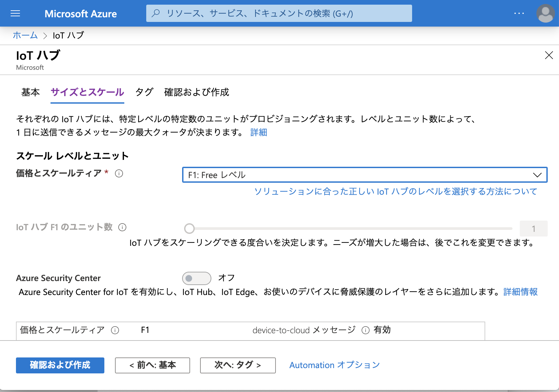Click the IoT ハブ breadcrumb
The height and width of the screenshot is (392, 559).
pyautogui.click(x=68, y=35)
